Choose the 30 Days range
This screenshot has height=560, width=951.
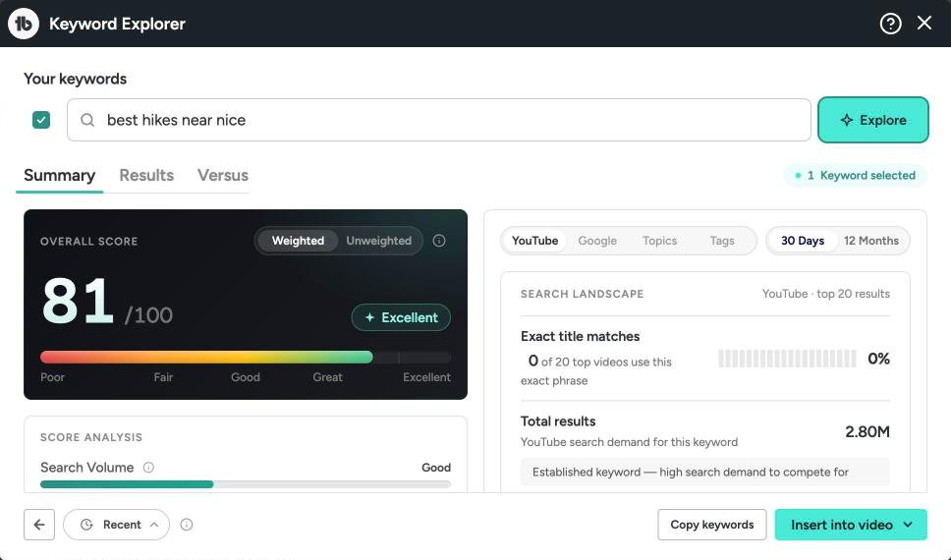point(803,241)
